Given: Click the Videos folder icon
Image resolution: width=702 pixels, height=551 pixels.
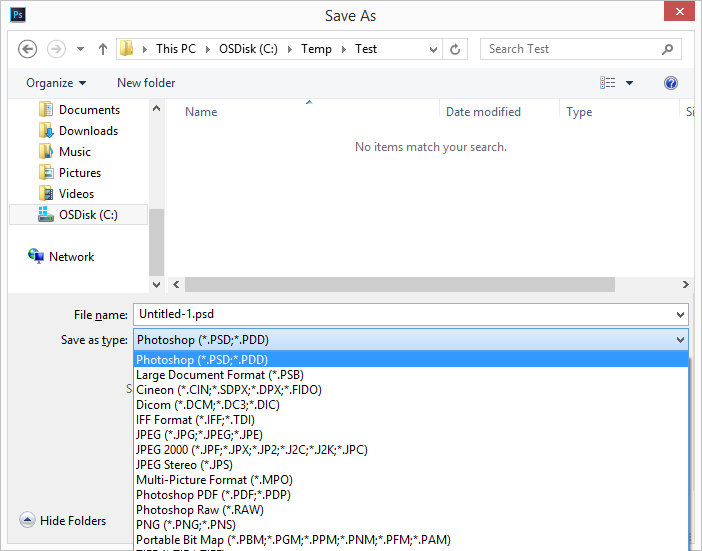Looking at the screenshot, I should 46,193.
